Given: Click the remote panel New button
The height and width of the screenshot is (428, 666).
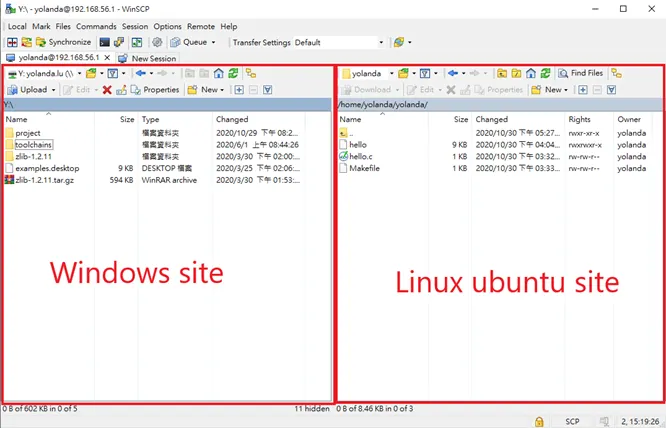Looking at the screenshot, I should pyautogui.click(x=550, y=90).
